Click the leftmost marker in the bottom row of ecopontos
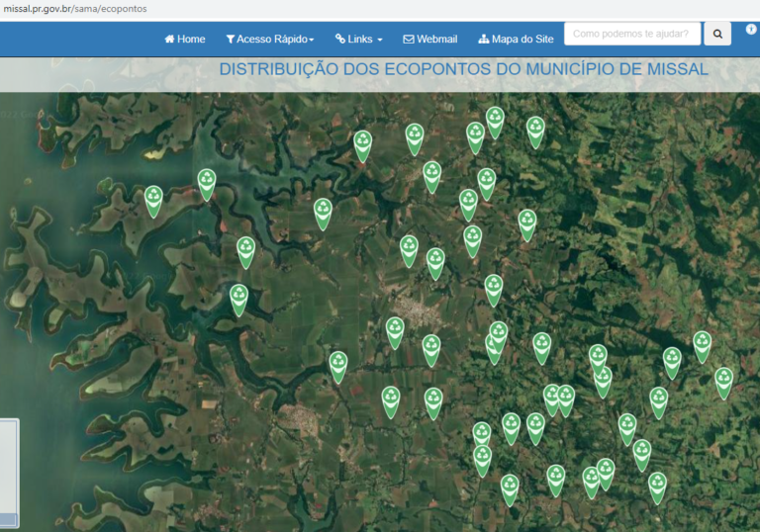This screenshot has width=760, height=532. 510,488
